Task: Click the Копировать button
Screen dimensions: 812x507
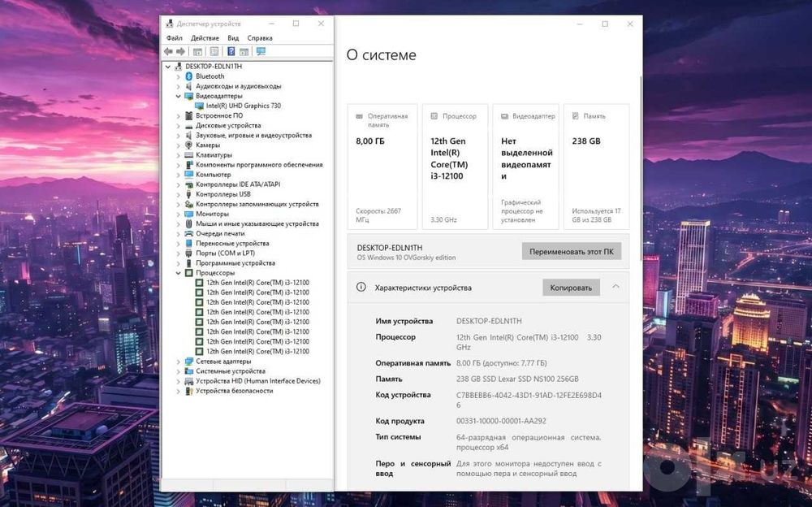Action: tap(571, 288)
